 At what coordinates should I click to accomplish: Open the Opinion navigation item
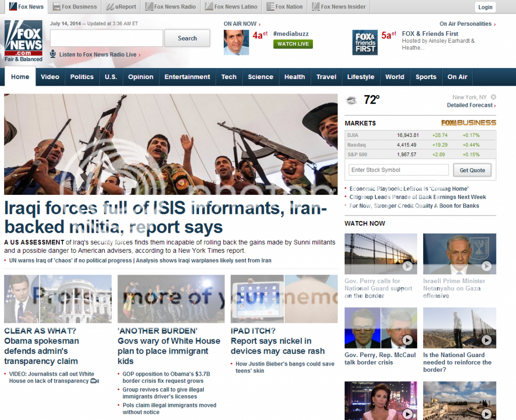(x=141, y=77)
